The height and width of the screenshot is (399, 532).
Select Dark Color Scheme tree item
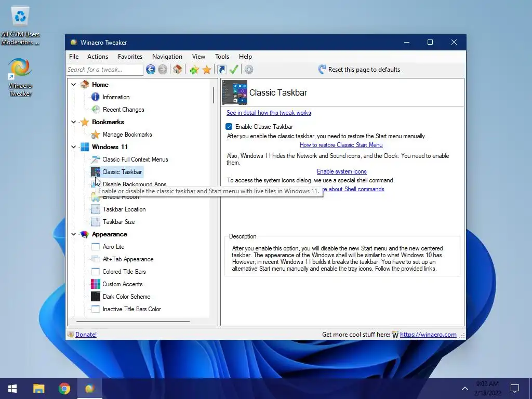[x=126, y=297]
